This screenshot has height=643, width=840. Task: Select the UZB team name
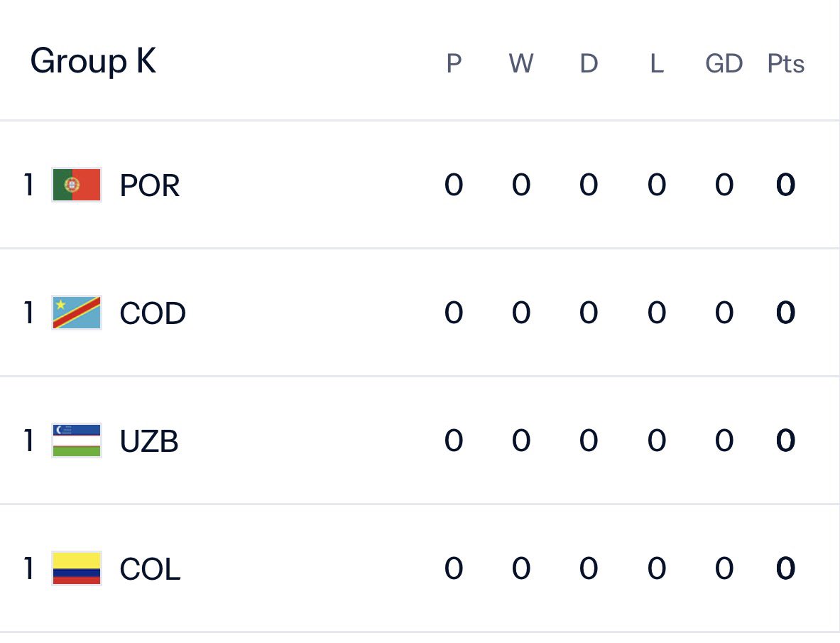(x=149, y=441)
